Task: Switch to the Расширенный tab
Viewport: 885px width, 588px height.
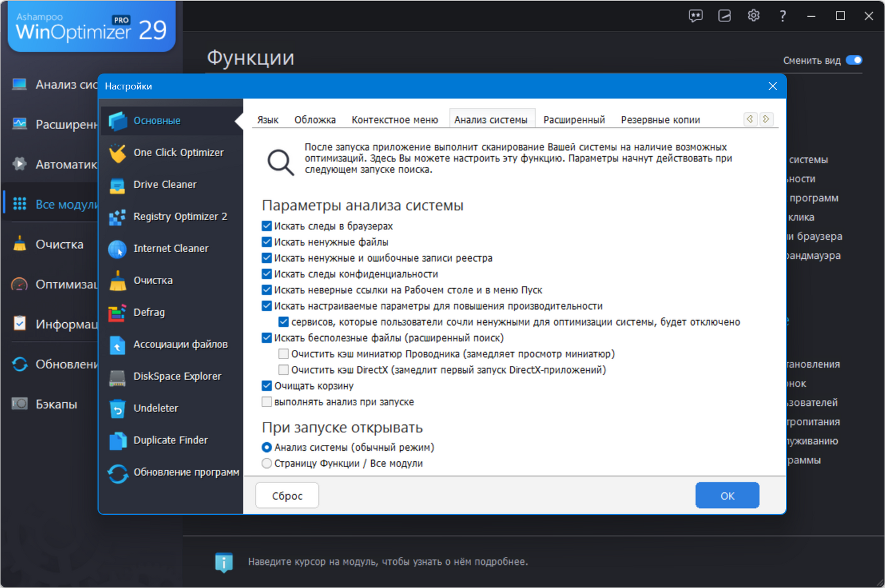Action: click(574, 120)
